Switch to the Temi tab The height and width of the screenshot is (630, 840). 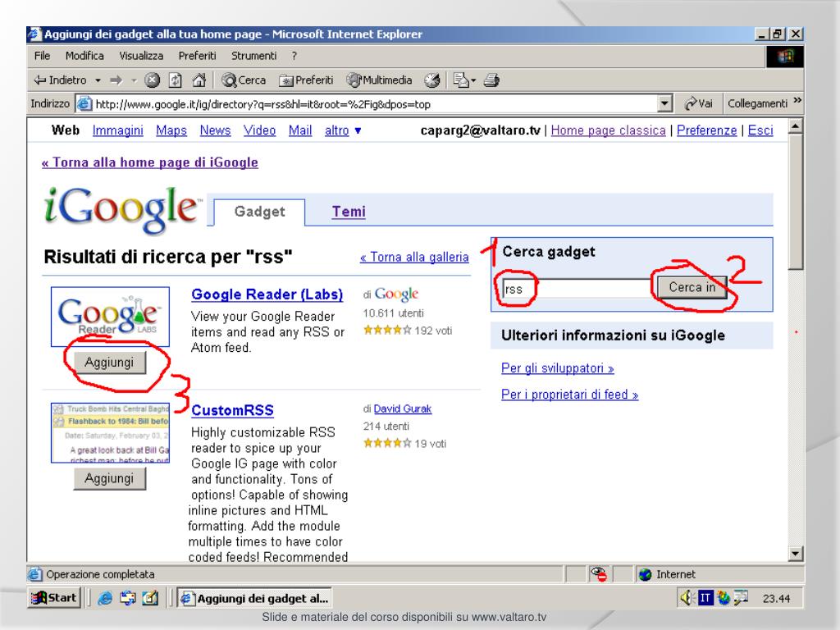coord(349,212)
